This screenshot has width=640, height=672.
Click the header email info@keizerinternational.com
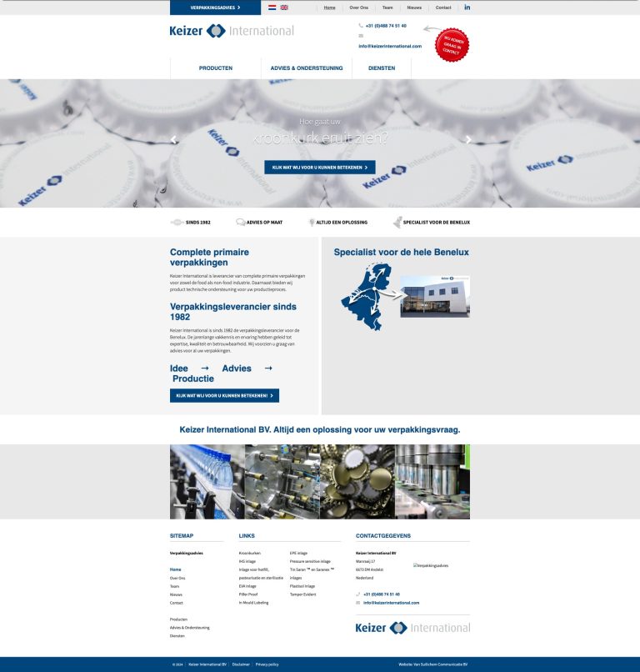[390, 46]
